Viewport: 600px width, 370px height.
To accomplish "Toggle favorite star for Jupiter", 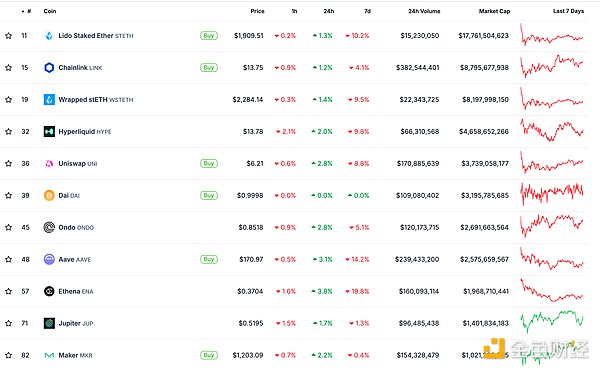I will 8,323.
